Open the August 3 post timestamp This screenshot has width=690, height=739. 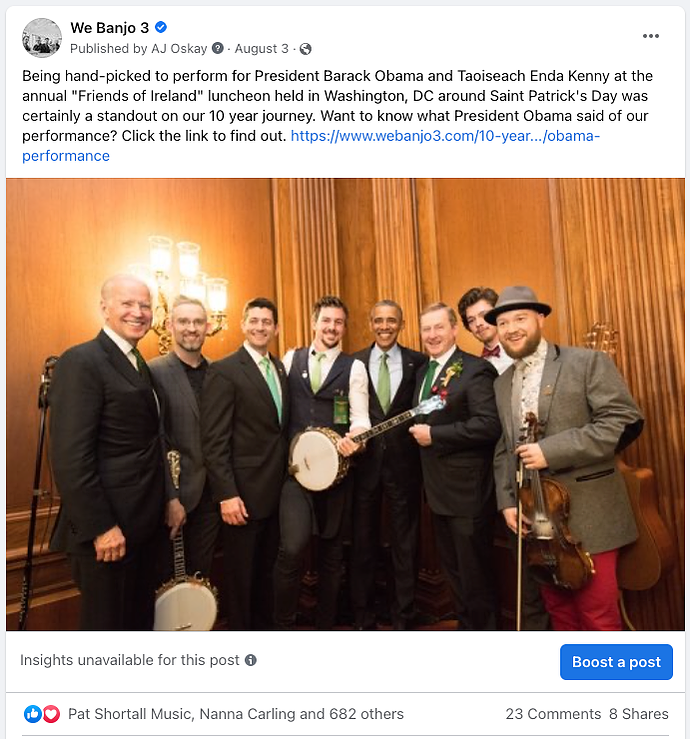pos(262,49)
